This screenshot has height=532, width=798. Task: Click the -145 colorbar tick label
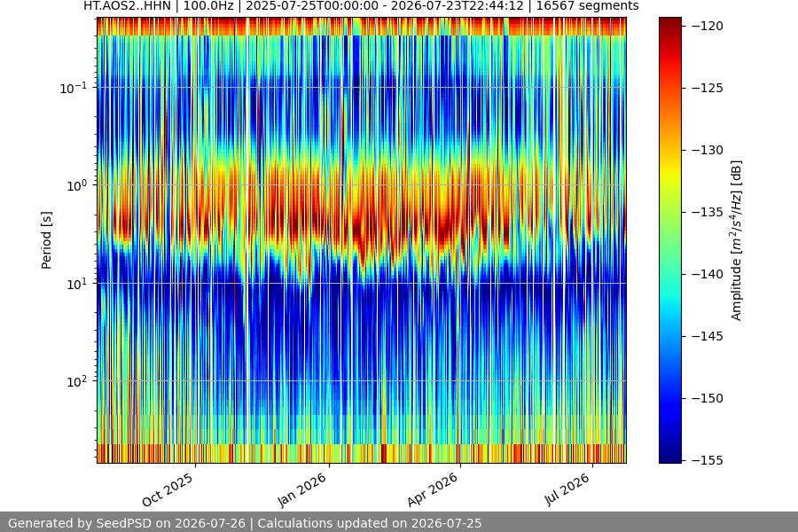[x=708, y=337]
